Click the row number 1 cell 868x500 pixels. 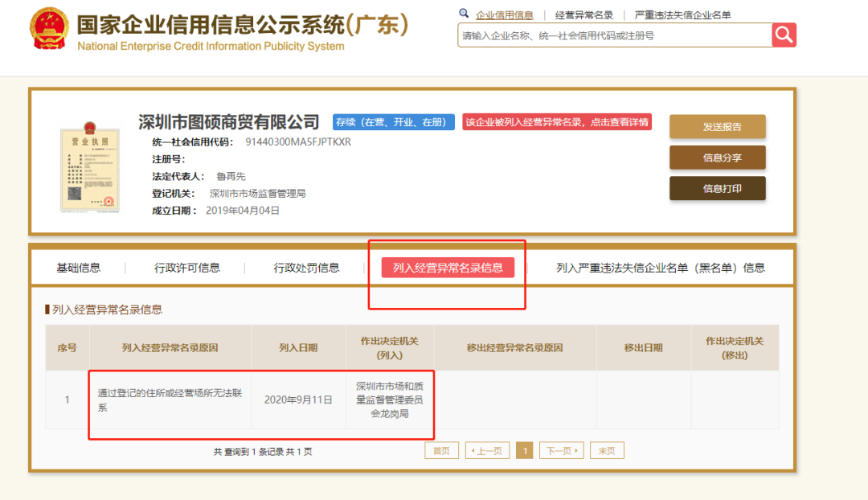click(67, 400)
